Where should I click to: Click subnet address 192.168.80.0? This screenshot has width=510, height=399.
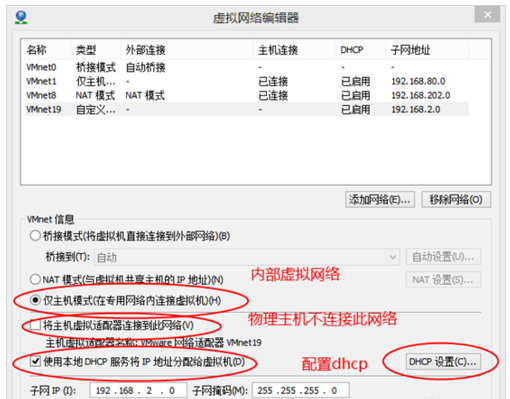pyautogui.click(x=418, y=81)
